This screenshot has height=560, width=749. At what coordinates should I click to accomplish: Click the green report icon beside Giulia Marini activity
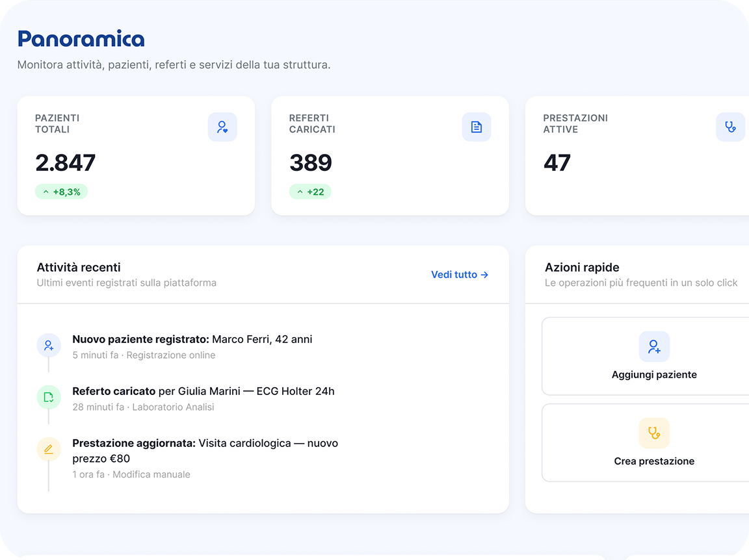tap(49, 397)
